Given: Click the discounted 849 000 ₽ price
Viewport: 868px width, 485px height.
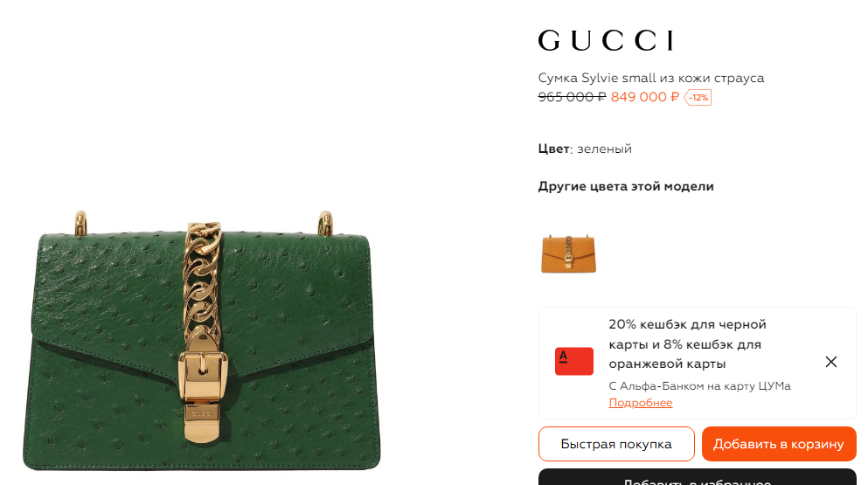Looking at the screenshot, I should pyautogui.click(x=645, y=97).
